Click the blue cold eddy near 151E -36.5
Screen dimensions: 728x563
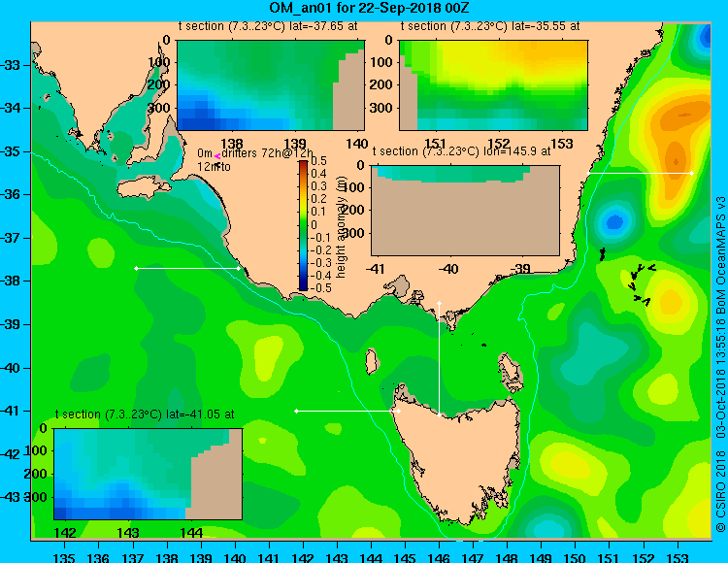coord(615,222)
